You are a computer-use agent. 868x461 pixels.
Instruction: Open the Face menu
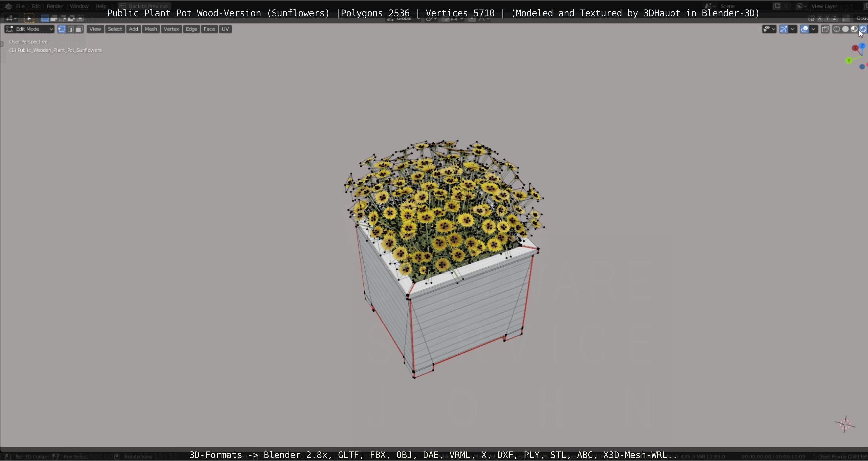click(209, 29)
